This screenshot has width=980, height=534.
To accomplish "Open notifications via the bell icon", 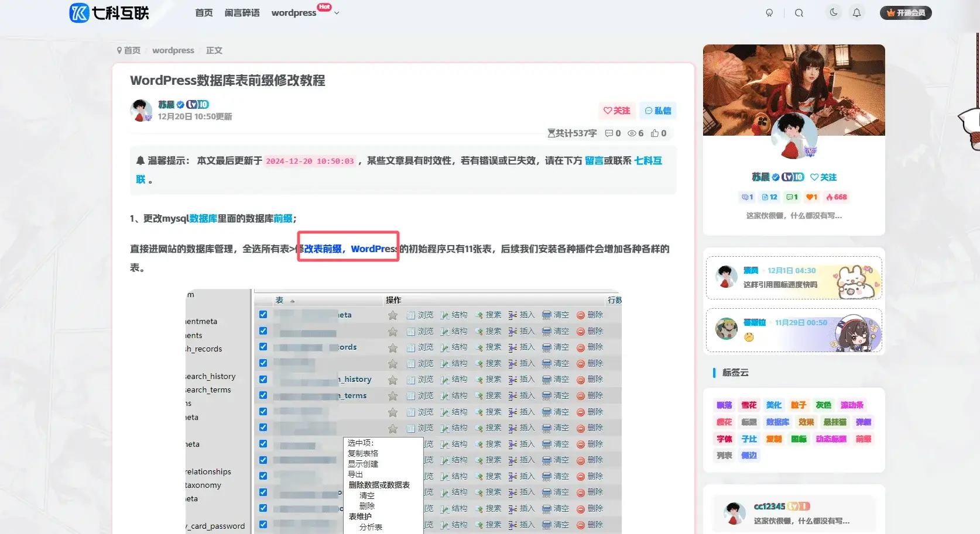I will coord(857,12).
